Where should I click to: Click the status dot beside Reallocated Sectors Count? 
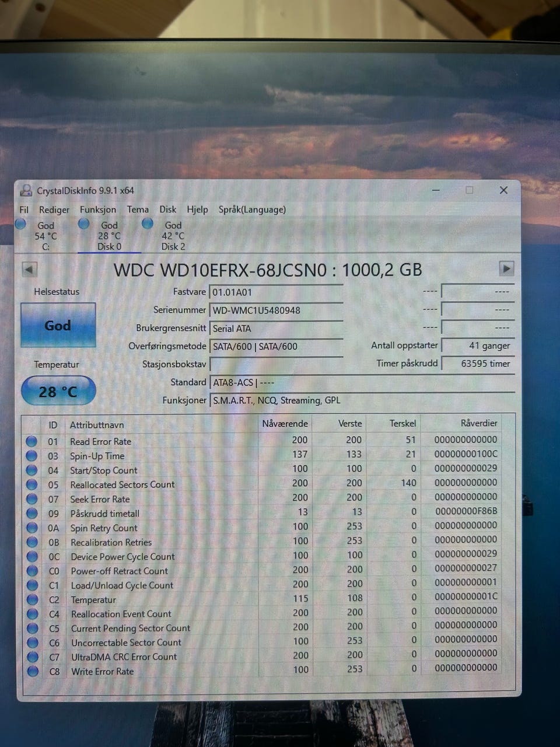[x=32, y=484]
